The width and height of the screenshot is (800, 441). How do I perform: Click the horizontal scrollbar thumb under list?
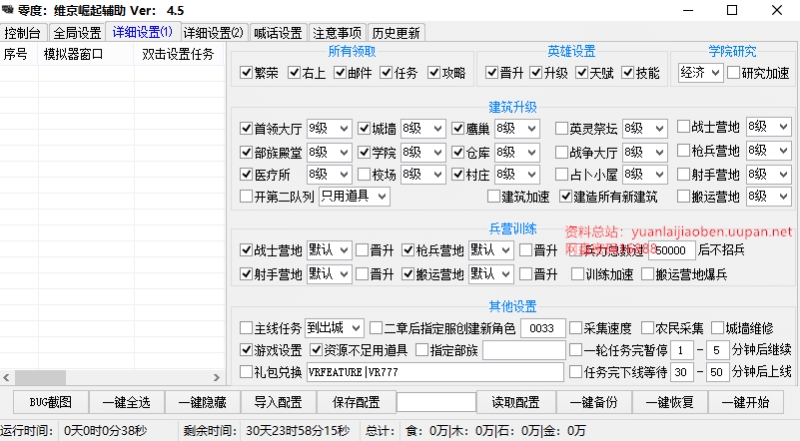point(40,378)
